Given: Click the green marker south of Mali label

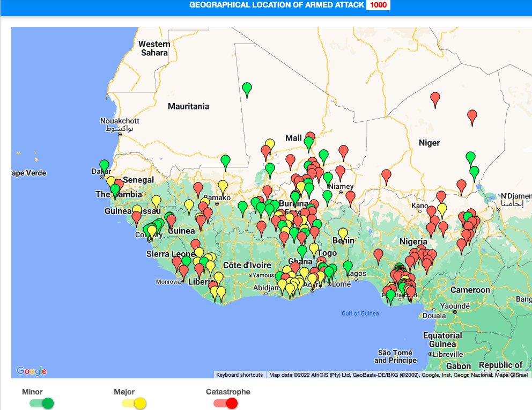Looking at the screenshot, I should (x=308, y=143).
